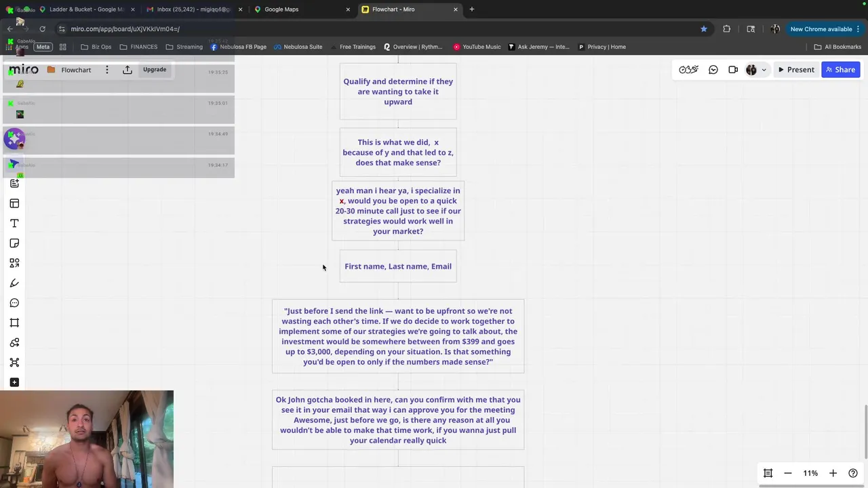This screenshot has height=488, width=868.
Task: Export the board with upload icon
Action: (127, 70)
